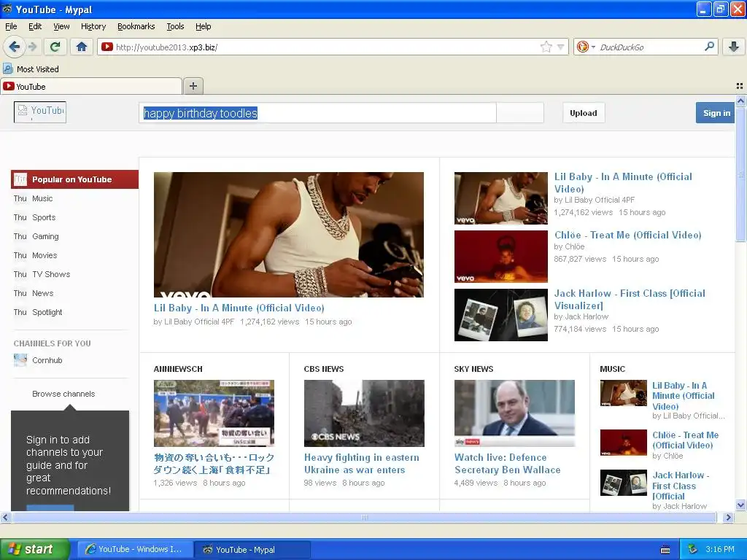
Task: Open the Jack Harlow First Class thumbnail in the top list
Action: tap(501, 315)
